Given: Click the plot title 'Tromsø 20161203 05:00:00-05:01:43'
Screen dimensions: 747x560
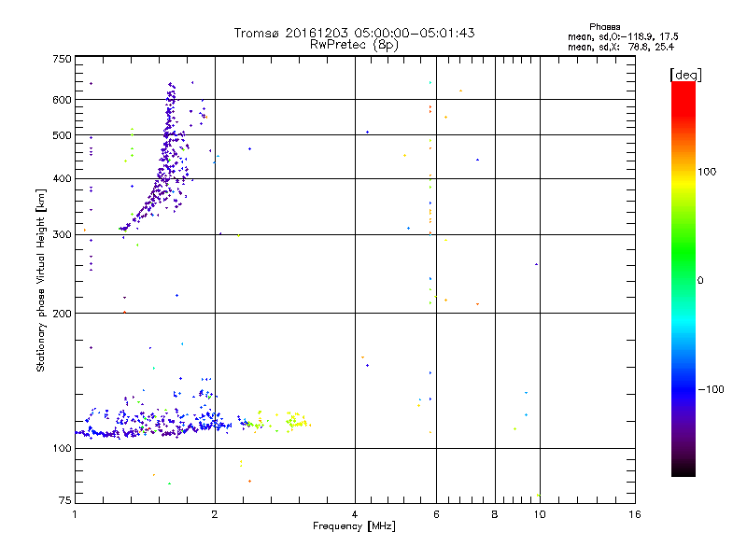Looking at the screenshot, I should point(354,33).
